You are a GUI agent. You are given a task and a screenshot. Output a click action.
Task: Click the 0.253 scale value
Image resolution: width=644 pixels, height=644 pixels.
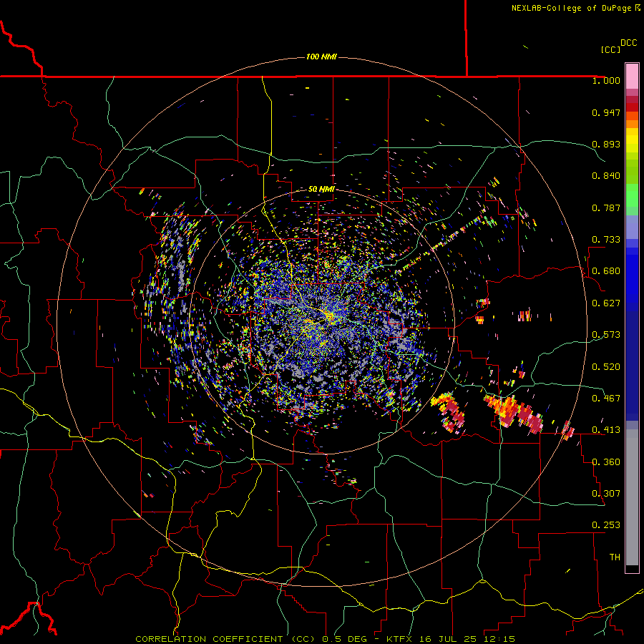pyautogui.click(x=606, y=525)
